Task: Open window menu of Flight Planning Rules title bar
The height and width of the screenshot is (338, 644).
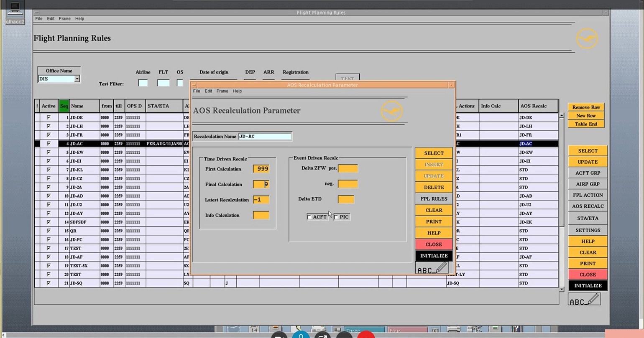Action: pos(36,13)
